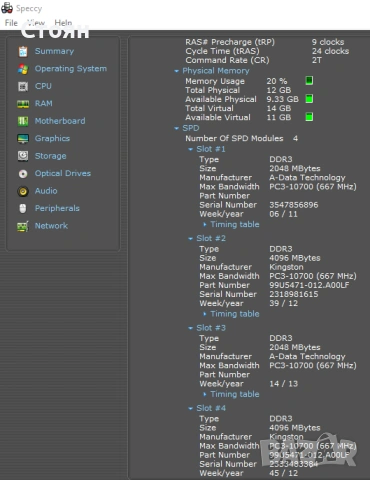
Task: Click the Peripherals mouse icon
Action: click(23, 208)
